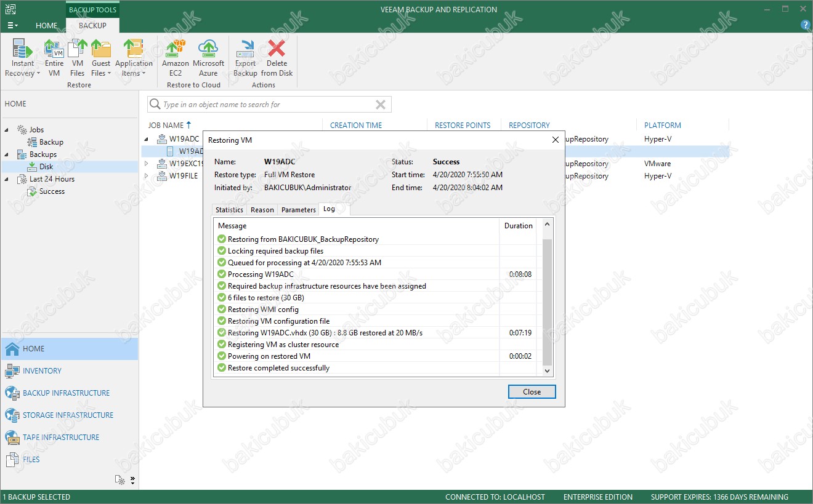
Task: Open the main hamburger menu
Action: pyautogui.click(x=13, y=25)
